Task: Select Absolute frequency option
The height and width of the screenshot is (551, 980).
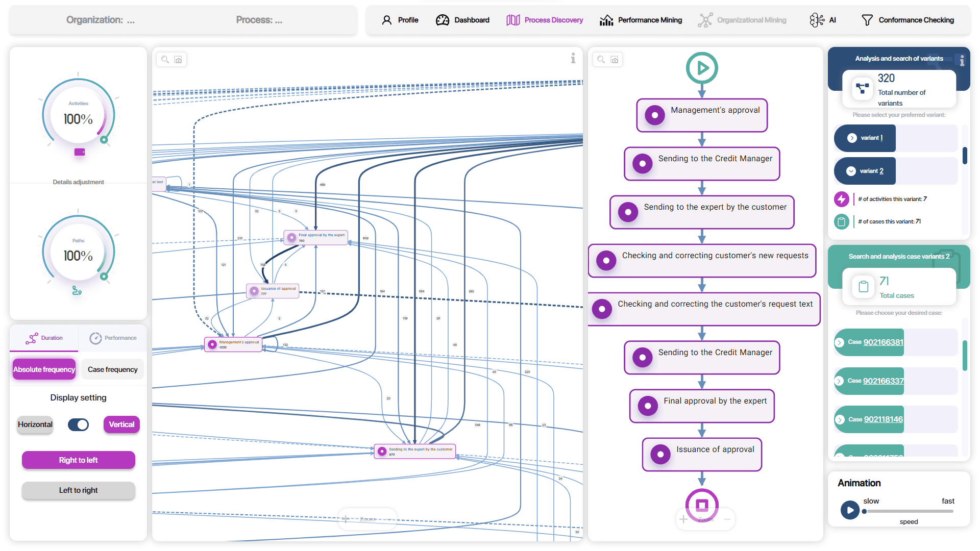Action: pos(44,369)
